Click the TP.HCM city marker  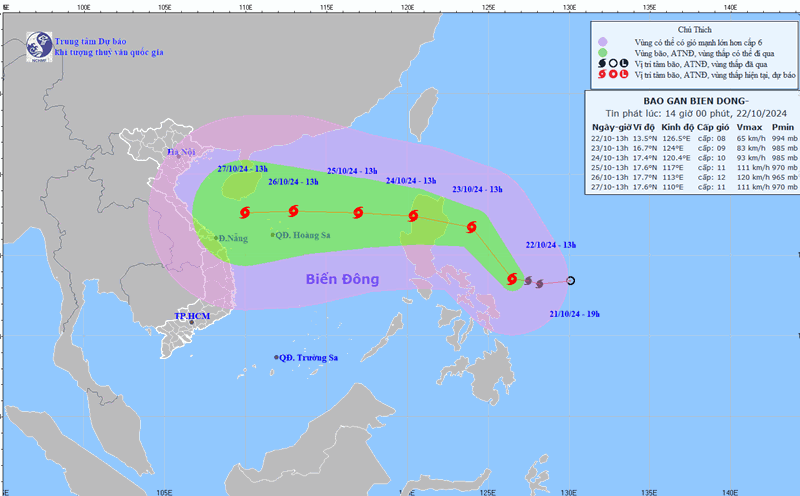tap(189, 322)
